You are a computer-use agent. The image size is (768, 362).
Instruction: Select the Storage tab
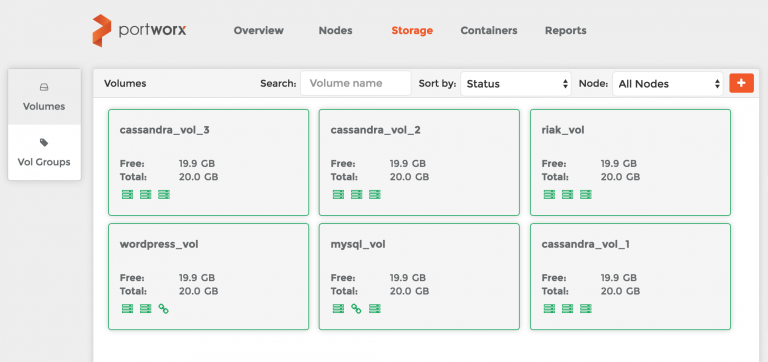pyautogui.click(x=412, y=30)
